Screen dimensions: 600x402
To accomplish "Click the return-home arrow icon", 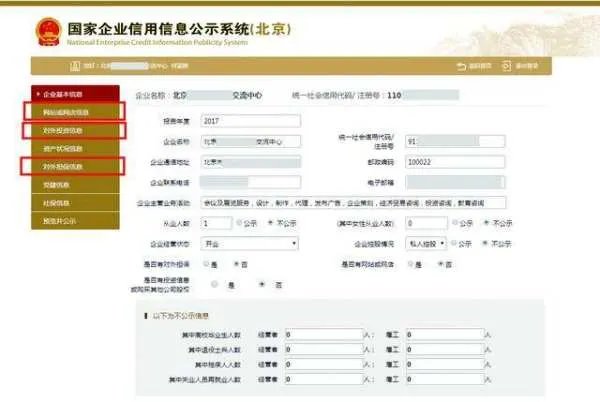I will click(x=461, y=66).
